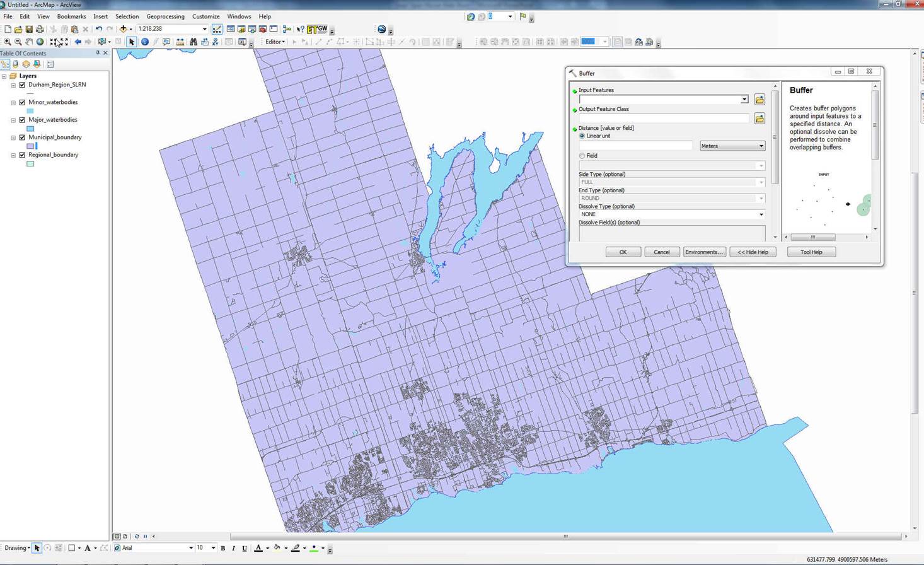
Task: Open the Editor dropdown menu
Action: [x=275, y=42]
